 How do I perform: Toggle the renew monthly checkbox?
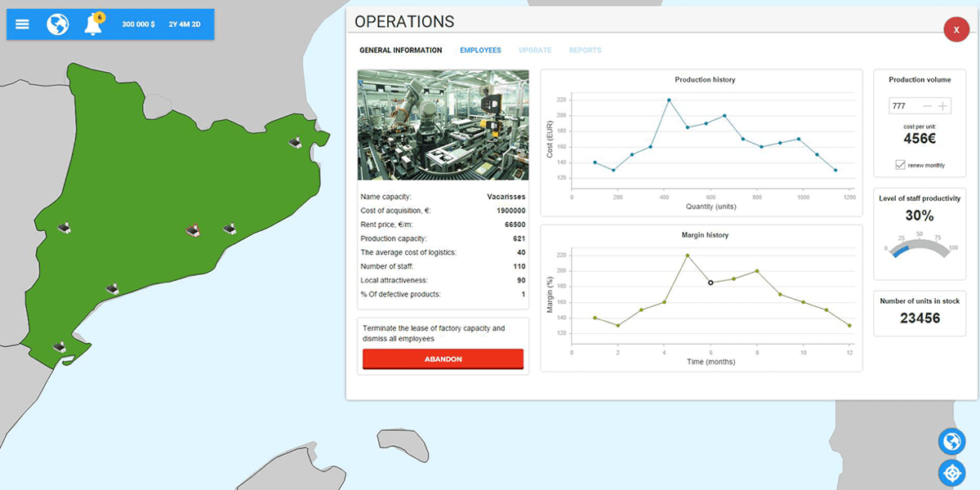click(900, 165)
